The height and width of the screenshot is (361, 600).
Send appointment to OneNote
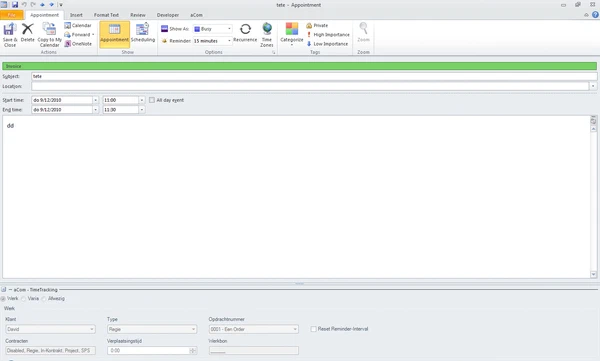click(x=78, y=44)
